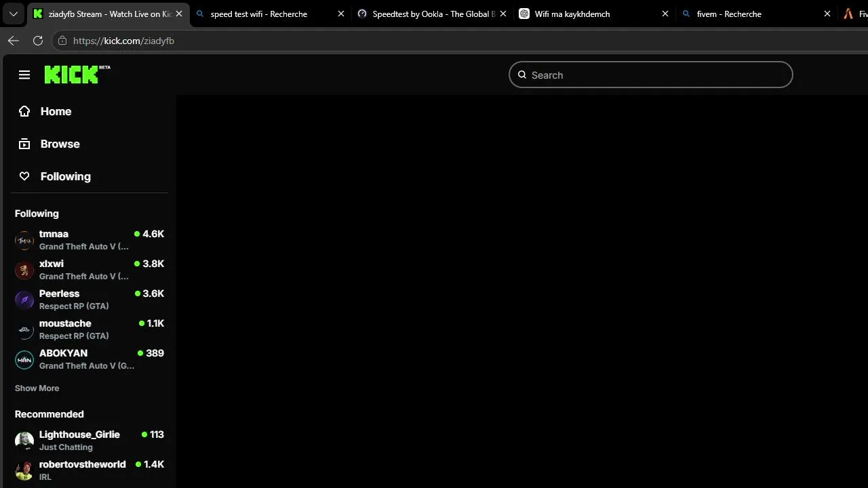Click the Speedtest by Ookla tab favicon
Screen dimensions: 868x488
pos(362,14)
